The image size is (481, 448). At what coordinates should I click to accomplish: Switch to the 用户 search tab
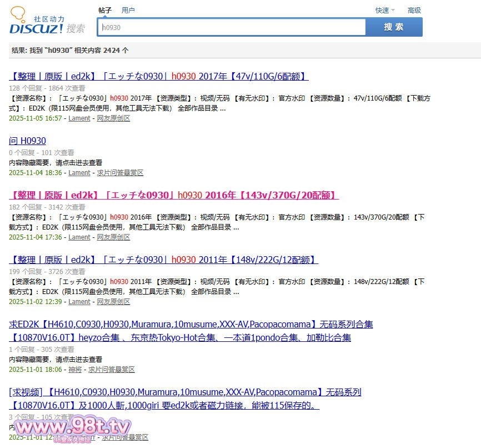[x=128, y=10]
